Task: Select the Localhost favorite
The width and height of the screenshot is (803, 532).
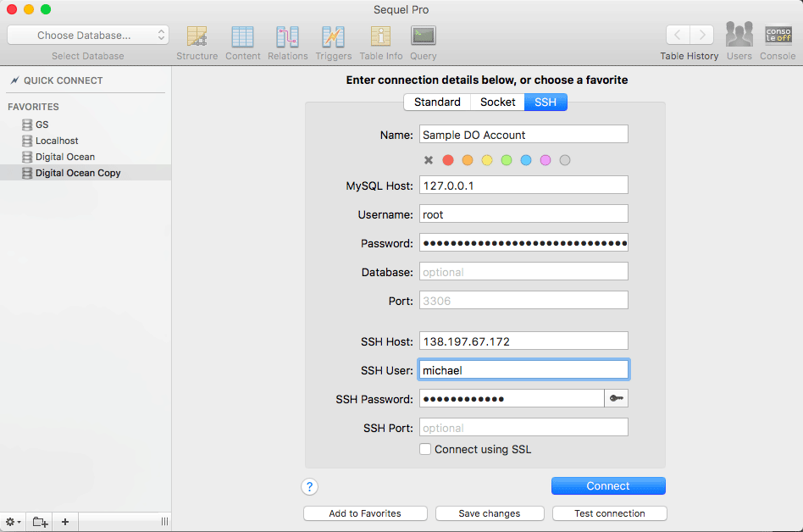Action: [x=86, y=141]
